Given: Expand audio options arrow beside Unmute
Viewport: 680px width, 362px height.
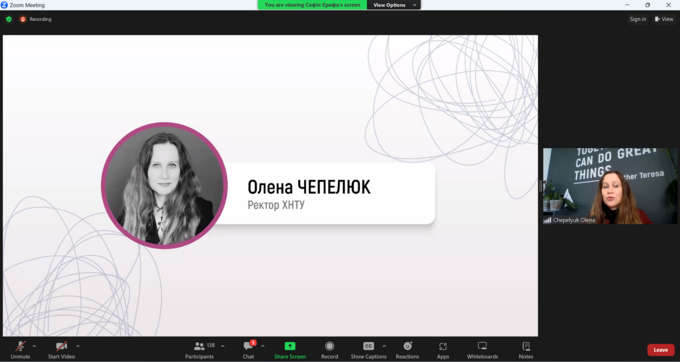Looking at the screenshot, I should pyautogui.click(x=34, y=346).
